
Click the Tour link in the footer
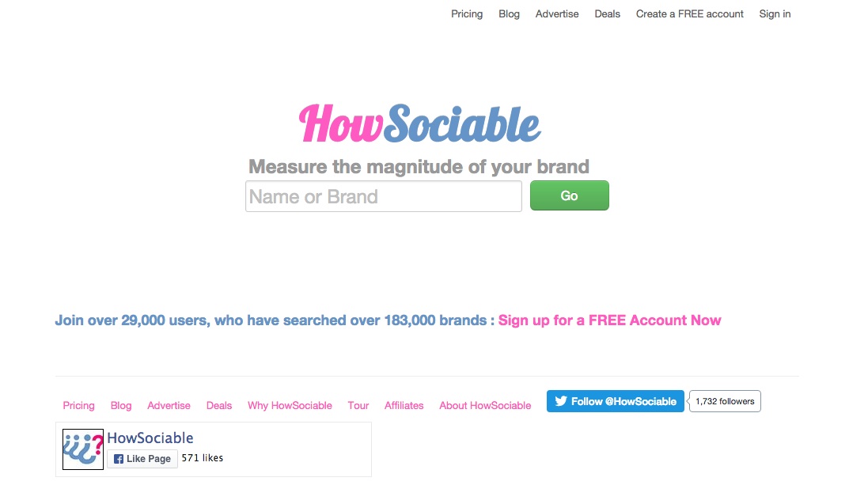[358, 405]
